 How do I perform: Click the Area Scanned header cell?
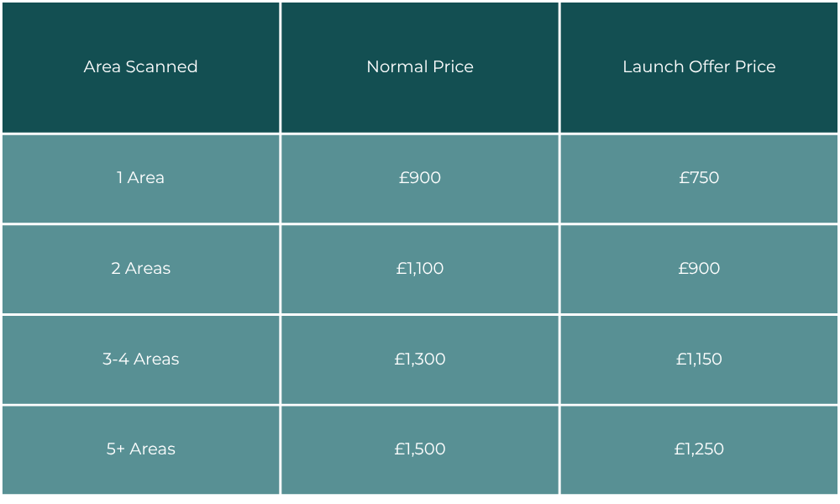tap(140, 67)
